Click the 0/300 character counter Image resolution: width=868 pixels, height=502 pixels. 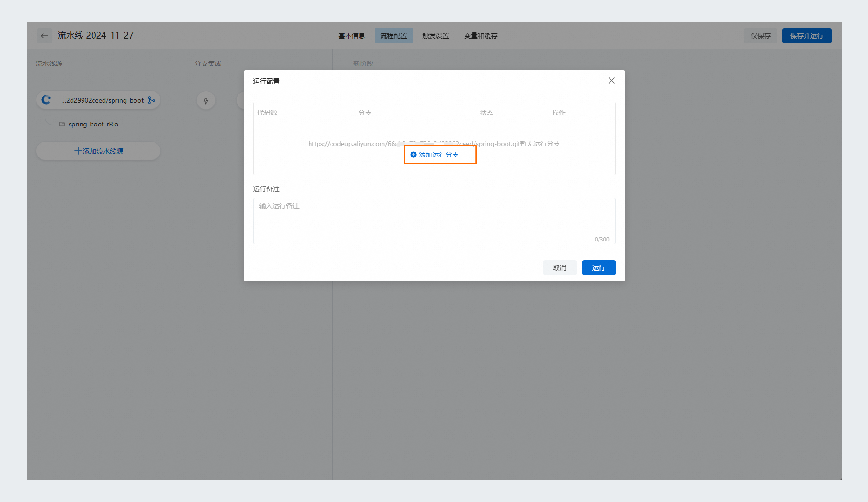[601, 240]
